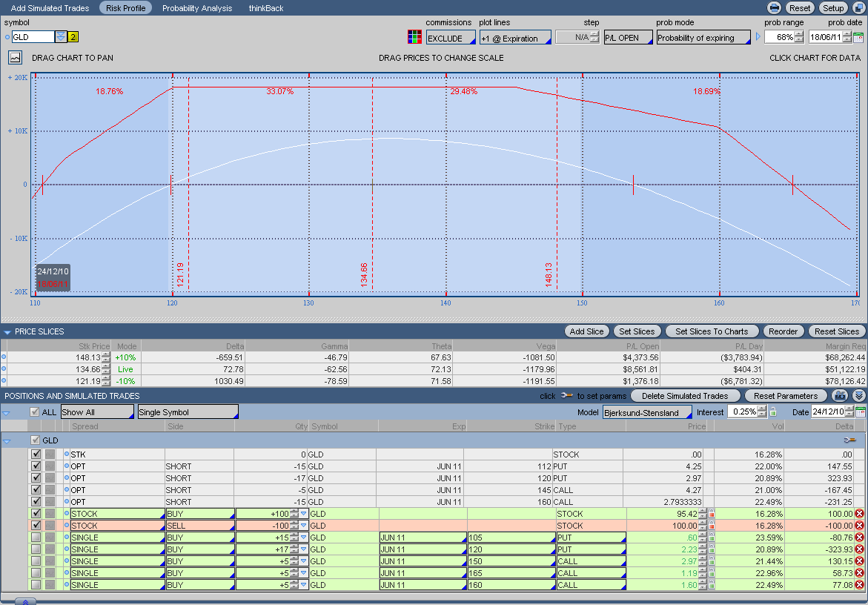Toggle the ALL positions checkbox
The height and width of the screenshot is (605, 868).
35,412
